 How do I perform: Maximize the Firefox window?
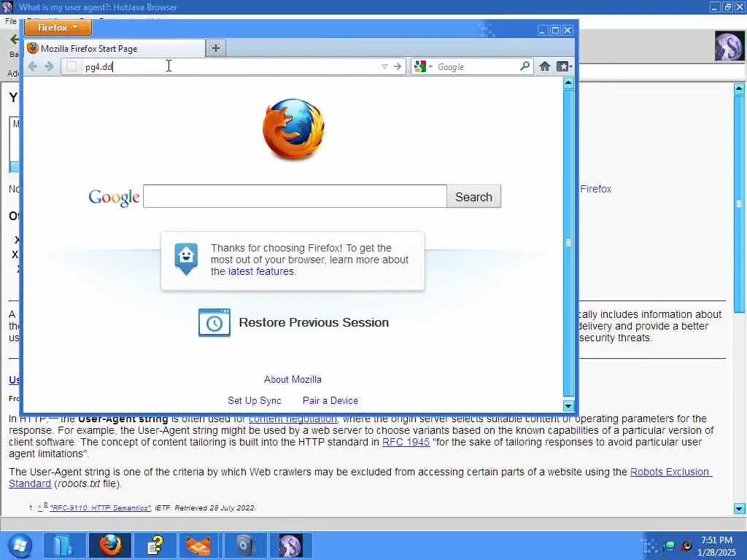(555, 30)
